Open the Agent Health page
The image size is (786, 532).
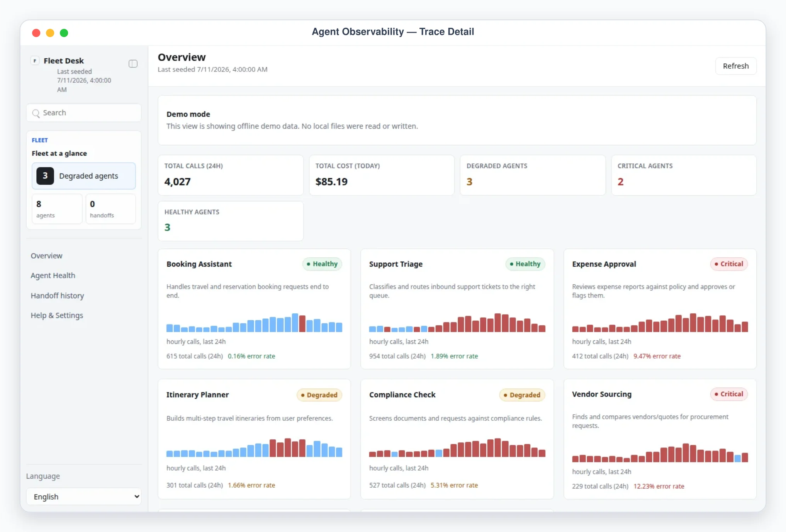[x=53, y=275]
